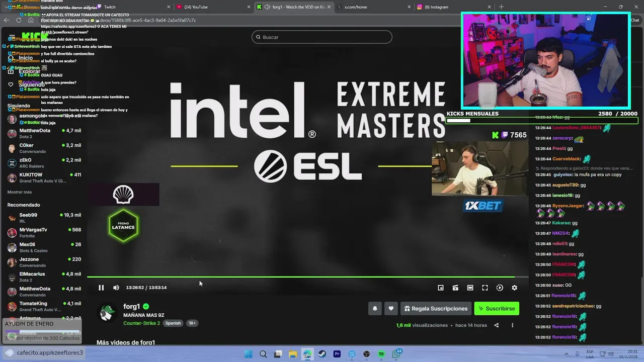The height and width of the screenshot is (362, 644).
Task: Focus the Buscar search field
Action: pyautogui.click(x=322, y=37)
